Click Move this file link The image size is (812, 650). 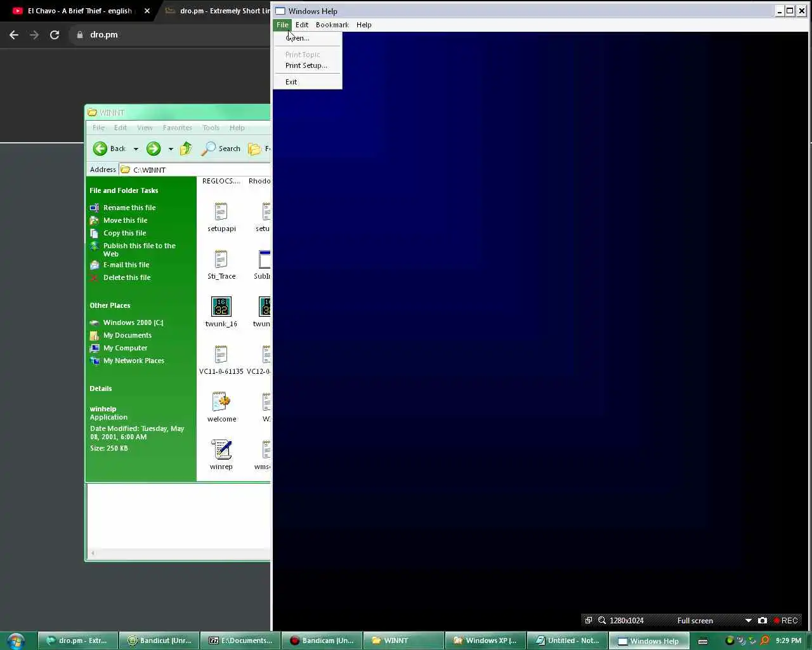click(126, 220)
